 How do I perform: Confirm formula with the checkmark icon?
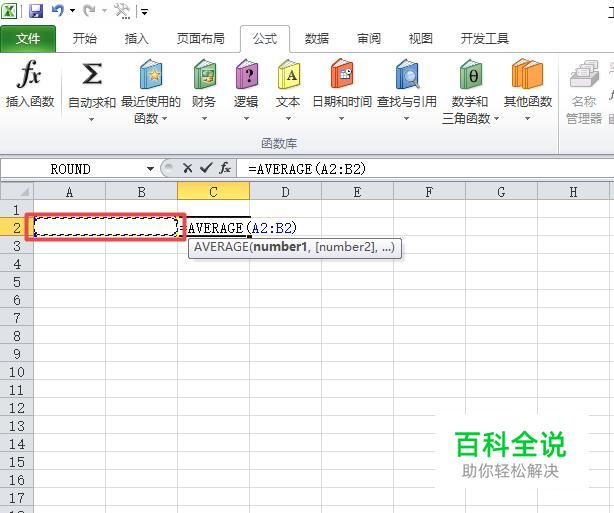click(206, 168)
